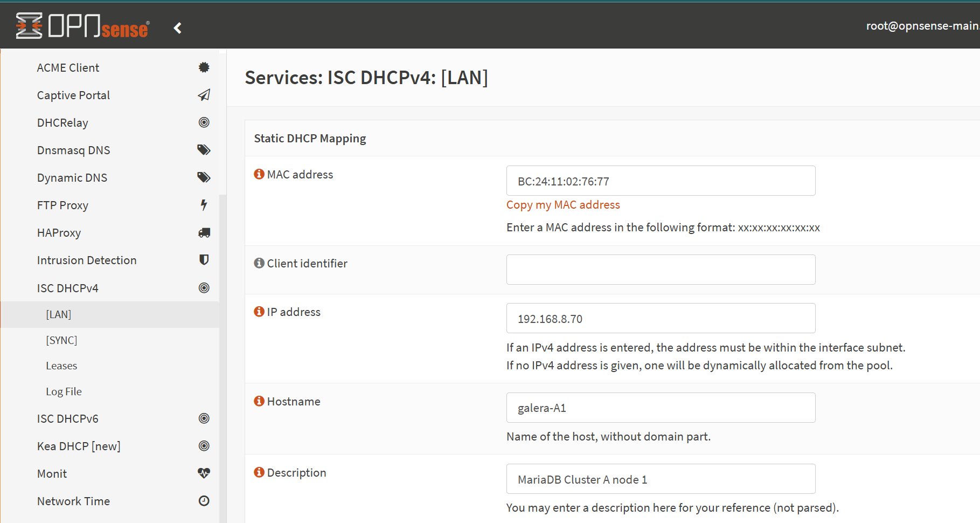Screen dimensions: 980x523
Task: Click into the Client identifier text field
Action: click(x=661, y=270)
